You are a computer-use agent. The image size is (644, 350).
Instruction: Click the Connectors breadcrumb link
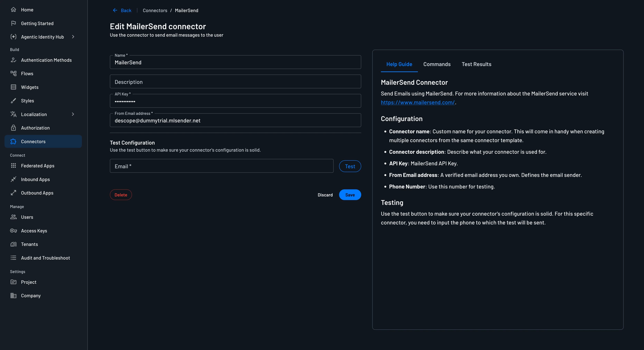[x=155, y=11]
